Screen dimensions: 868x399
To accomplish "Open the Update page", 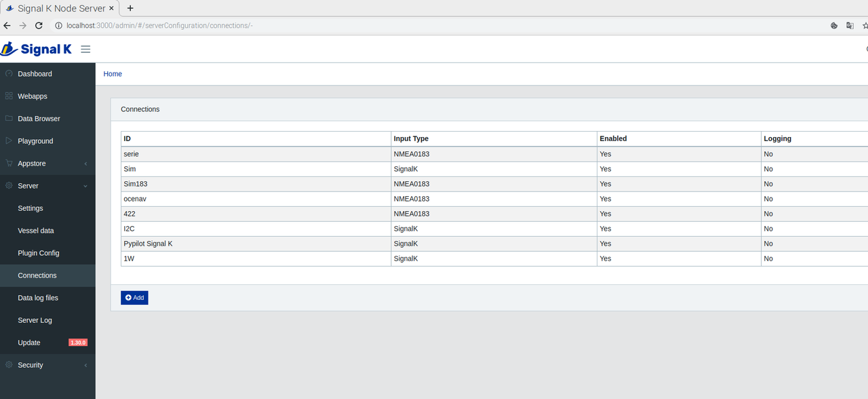I will [47, 342].
